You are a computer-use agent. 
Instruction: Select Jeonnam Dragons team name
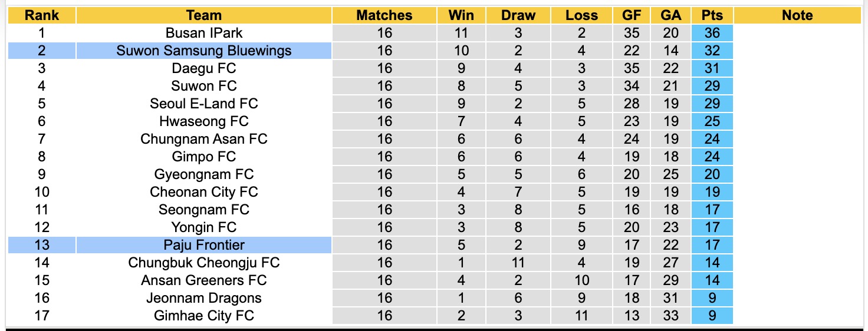(204, 298)
